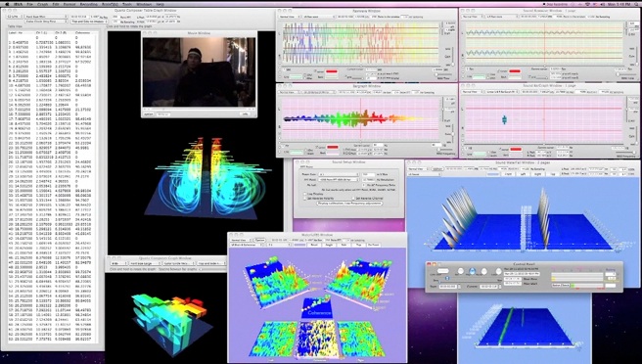642x364 pixels.
Task: Toggle the Set Reverse Polarity checkbox
Action: 304,199
